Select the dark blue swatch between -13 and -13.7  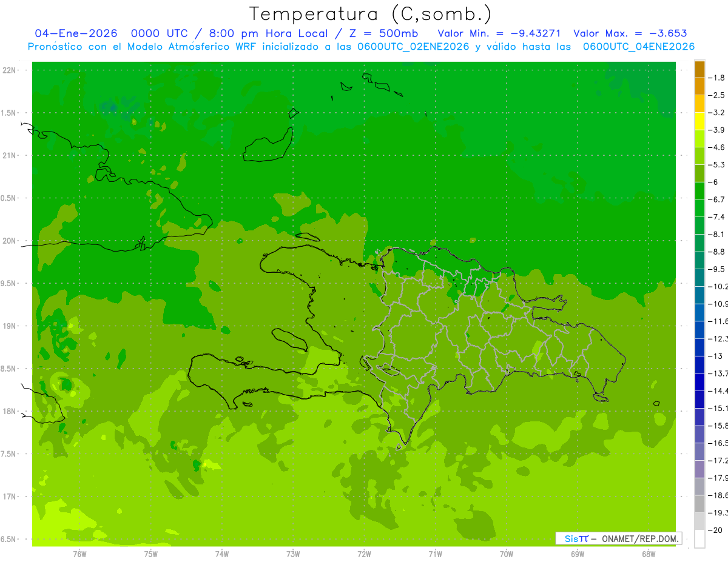click(699, 364)
